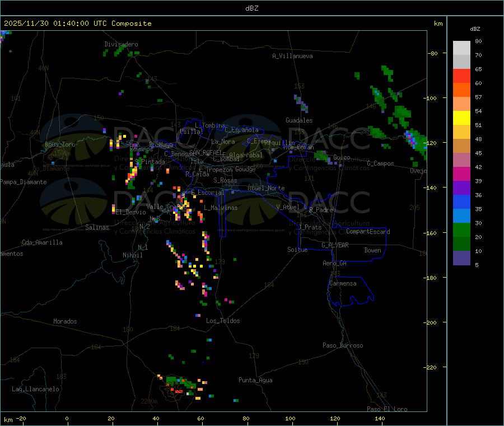504x426 pixels.
Task: Click the Los_Toldos map label
Action: click(223, 321)
